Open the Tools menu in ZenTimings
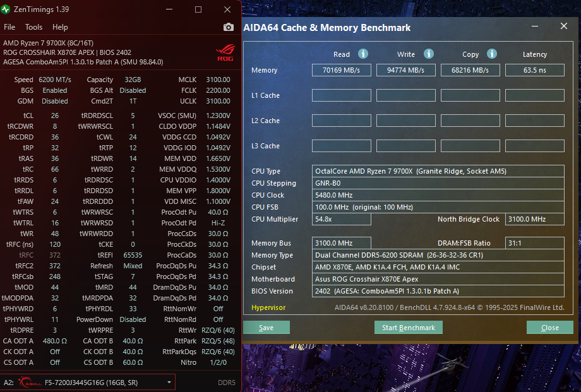 tap(33, 27)
